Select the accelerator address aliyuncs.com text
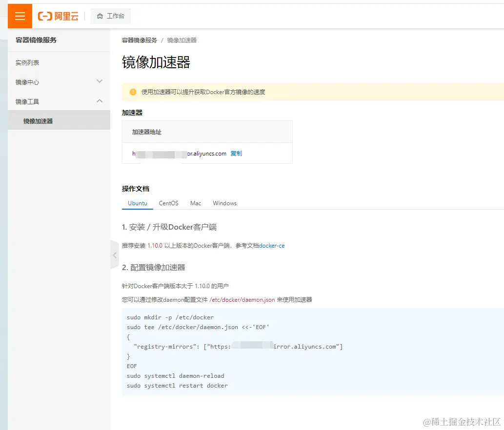Viewport: 504px width, 430px height. 180,154
